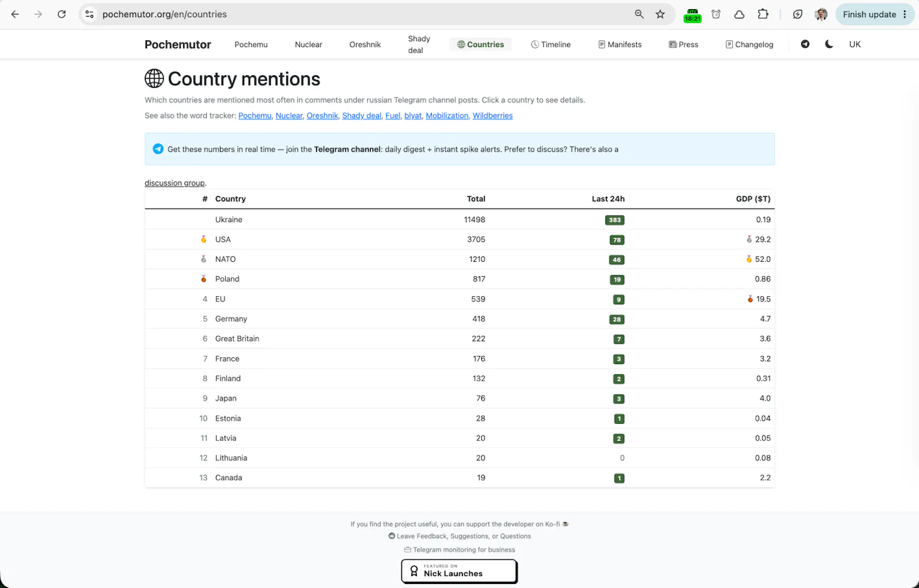Click the gold medal icon beside USA
Screen dimensions: 919x588
tap(203, 239)
